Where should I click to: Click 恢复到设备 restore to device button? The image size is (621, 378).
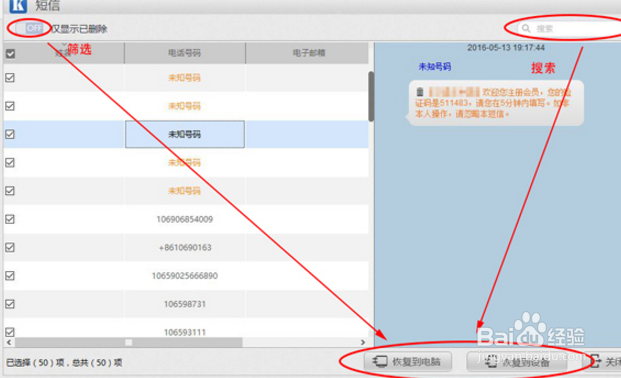pyautogui.click(x=517, y=361)
